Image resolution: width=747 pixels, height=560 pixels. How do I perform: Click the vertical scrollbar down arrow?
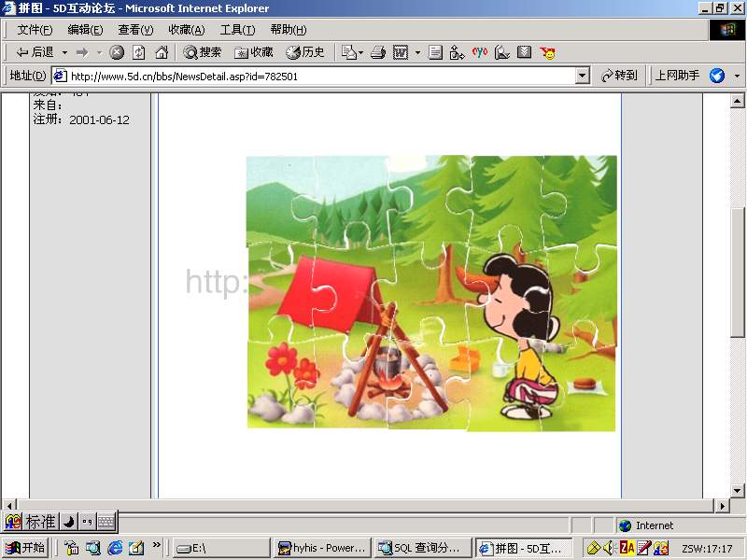737,491
